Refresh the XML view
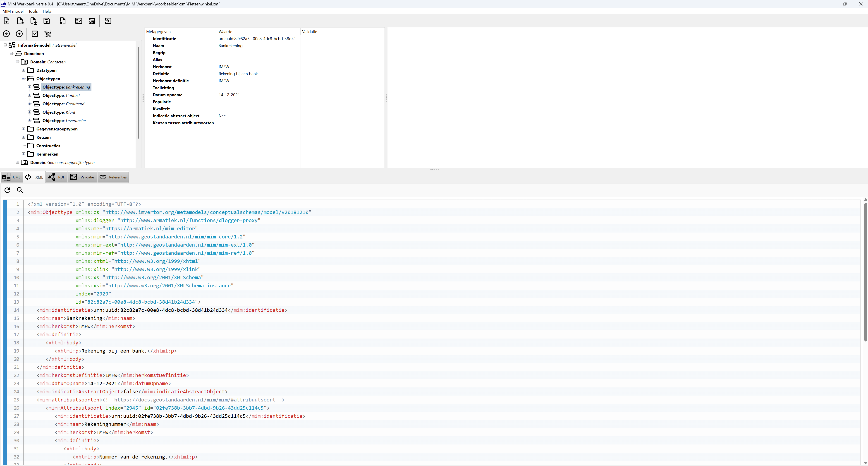The width and height of the screenshot is (868, 466). [7, 190]
